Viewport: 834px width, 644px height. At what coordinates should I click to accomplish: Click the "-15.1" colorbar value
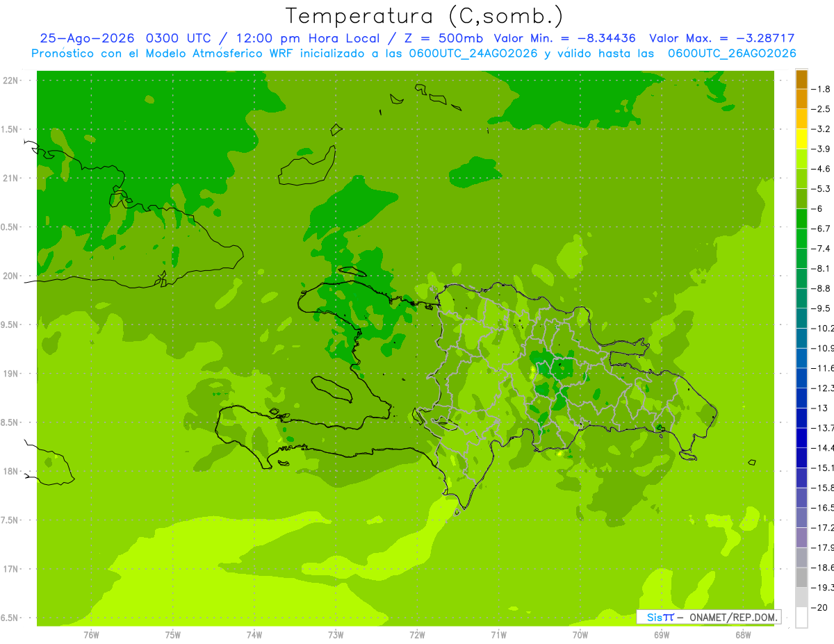pyautogui.click(x=823, y=468)
